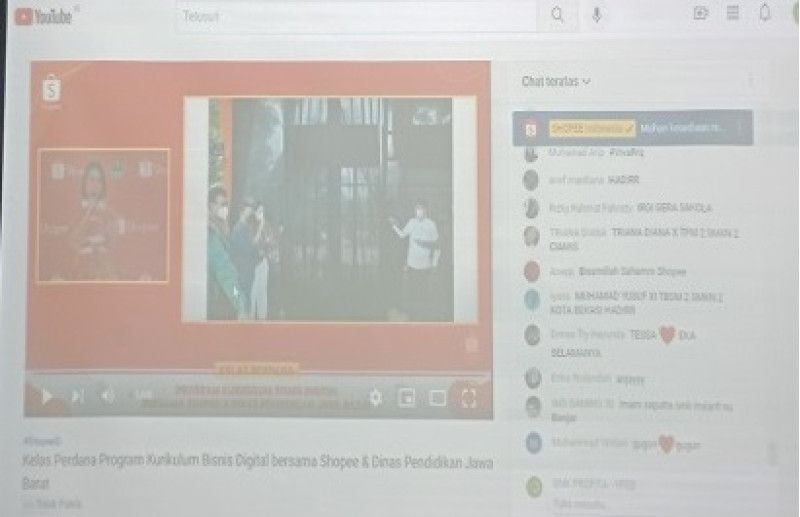This screenshot has width=800, height=517.
Task: Open the notifications bell
Action: [x=765, y=13]
